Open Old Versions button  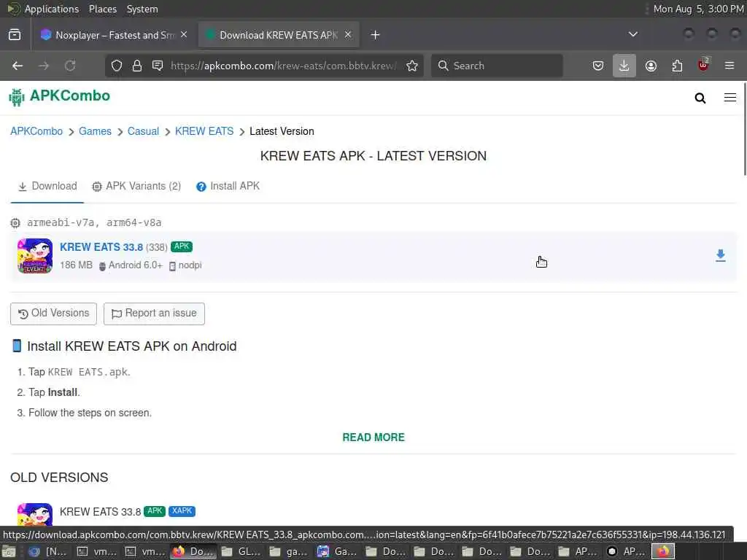click(53, 314)
